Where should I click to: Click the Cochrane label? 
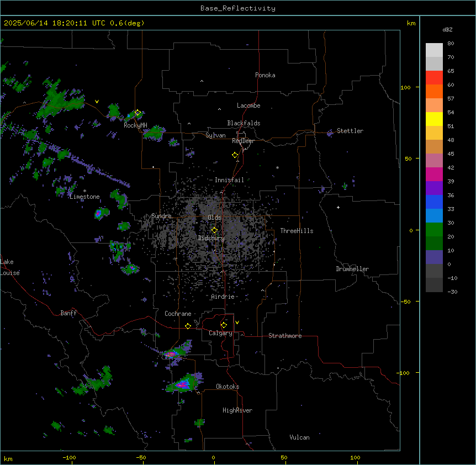[178, 314]
